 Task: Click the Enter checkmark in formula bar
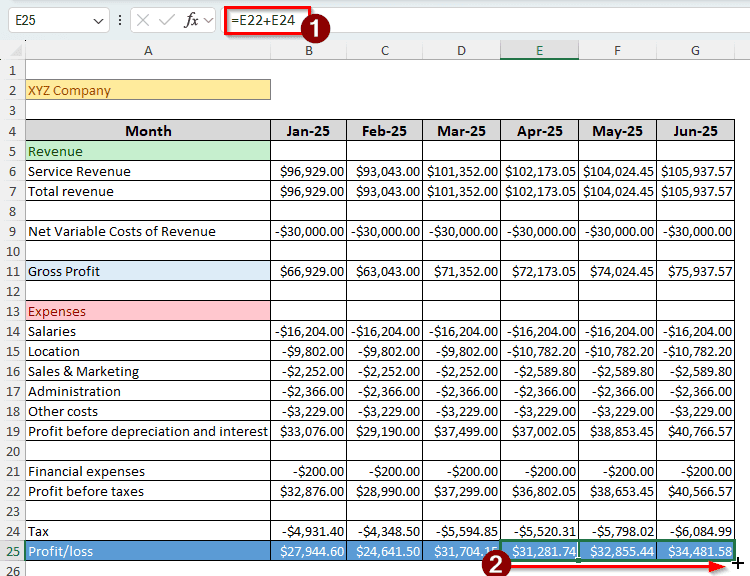(167, 20)
